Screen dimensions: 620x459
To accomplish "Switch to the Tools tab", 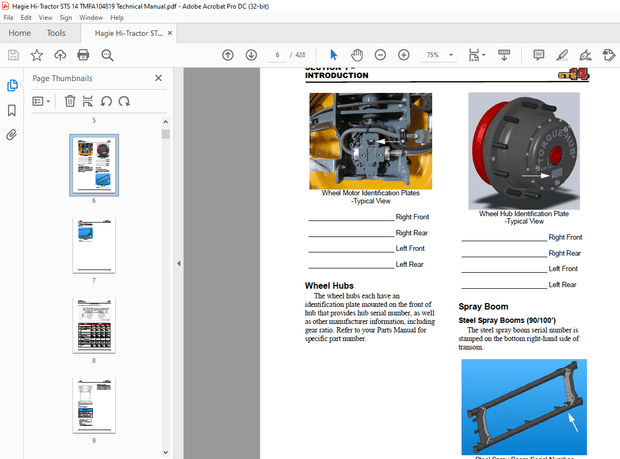I will (x=56, y=33).
